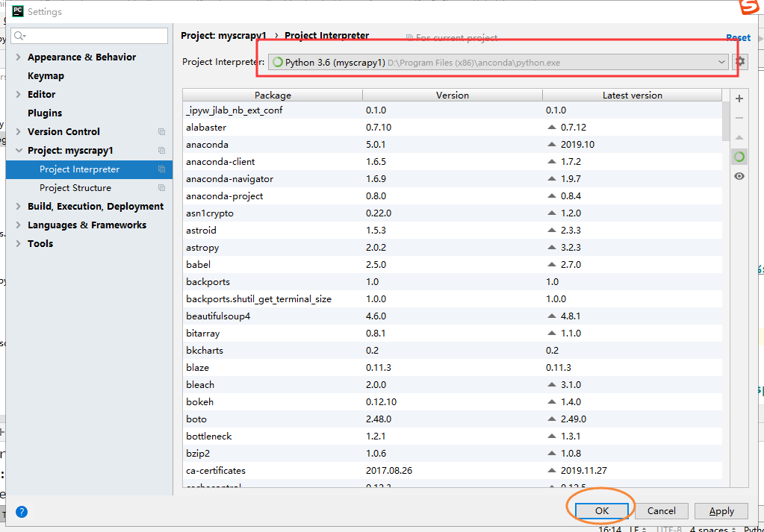Click the upgrade package up arrow icon
764x532 pixels.
[x=739, y=138]
